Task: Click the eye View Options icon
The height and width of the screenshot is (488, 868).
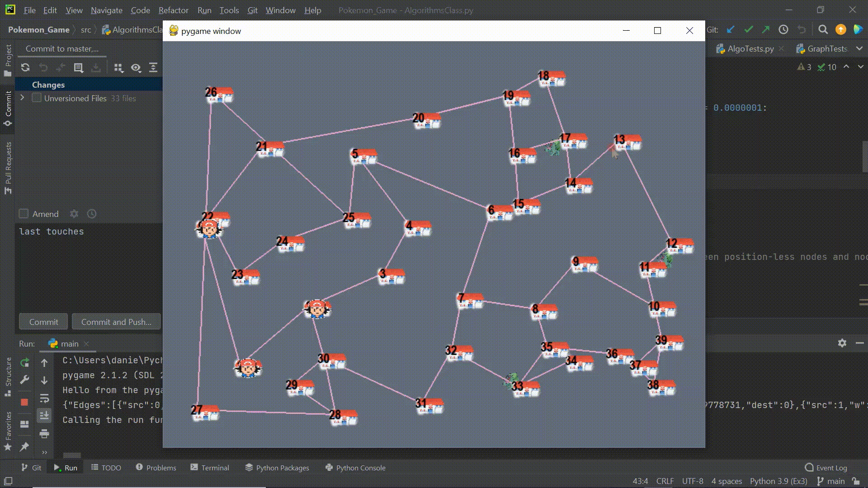Action: (x=136, y=68)
